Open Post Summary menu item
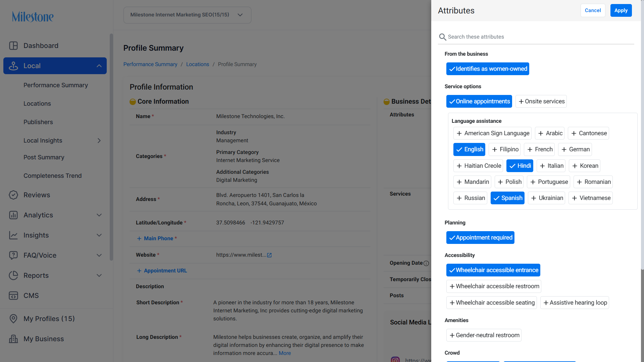Screen dimensions: 644x362 pos(44,157)
